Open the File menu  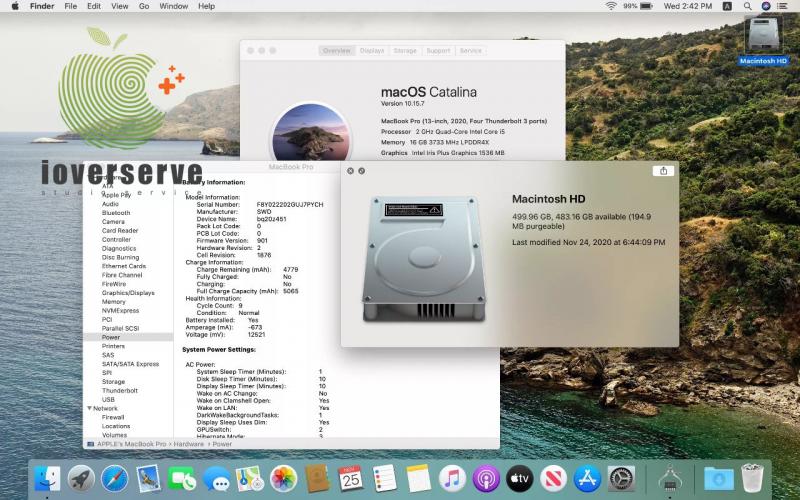[x=70, y=6]
